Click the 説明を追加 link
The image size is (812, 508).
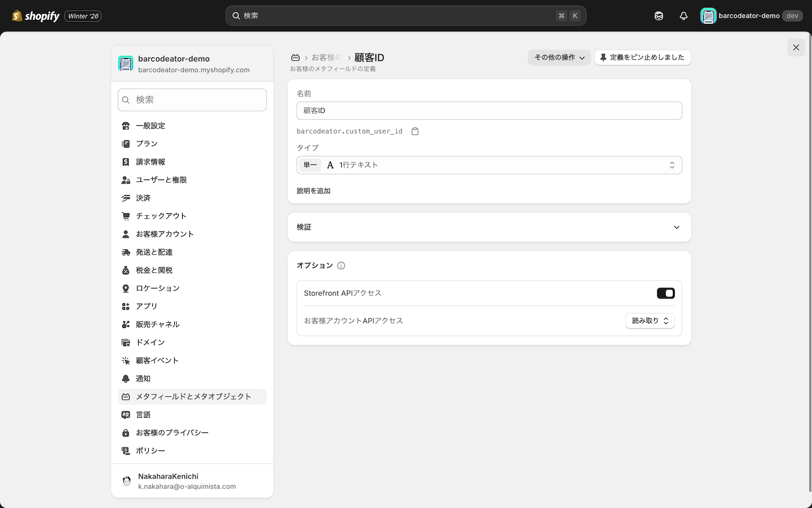(314, 191)
